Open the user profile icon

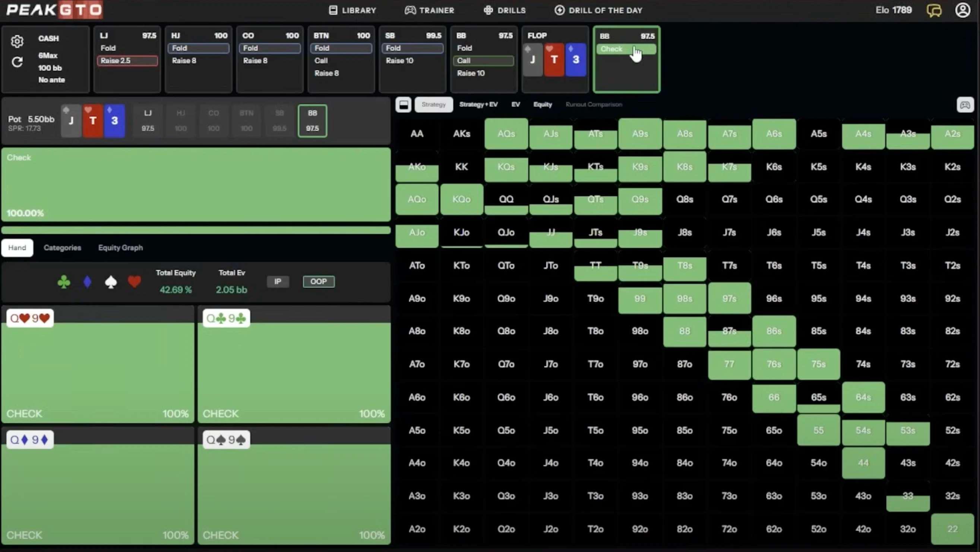(962, 10)
